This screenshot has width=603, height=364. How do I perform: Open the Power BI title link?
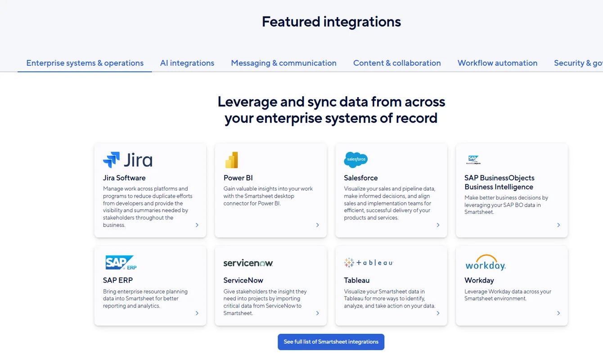pyautogui.click(x=238, y=178)
